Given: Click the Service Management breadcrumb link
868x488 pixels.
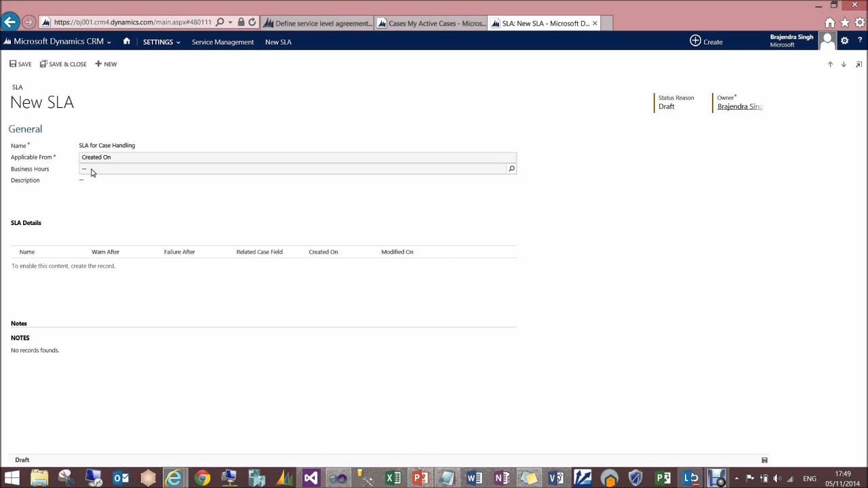Looking at the screenshot, I should click(222, 41).
